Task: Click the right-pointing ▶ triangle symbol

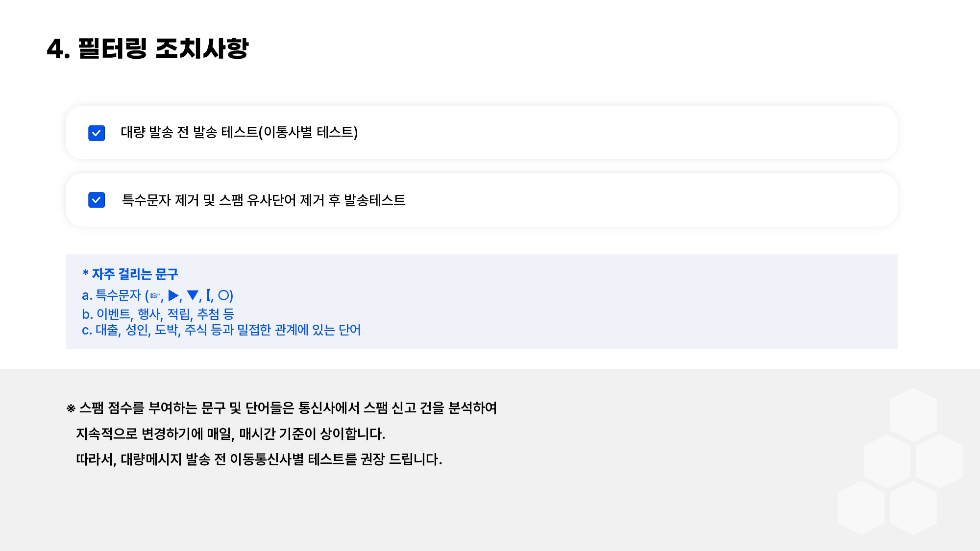Action: (x=173, y=295)
